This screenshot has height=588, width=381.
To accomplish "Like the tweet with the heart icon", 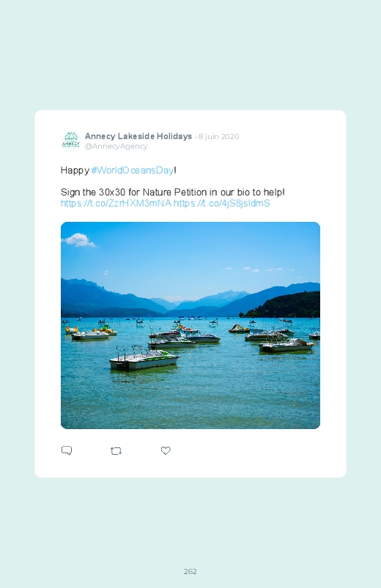I will point(166,450).
